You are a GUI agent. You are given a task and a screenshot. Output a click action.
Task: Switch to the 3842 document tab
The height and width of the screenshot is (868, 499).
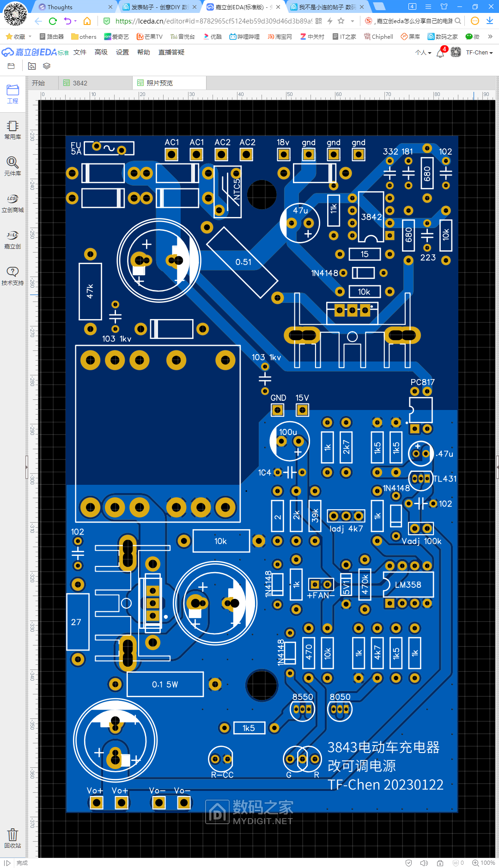[96, 83]
